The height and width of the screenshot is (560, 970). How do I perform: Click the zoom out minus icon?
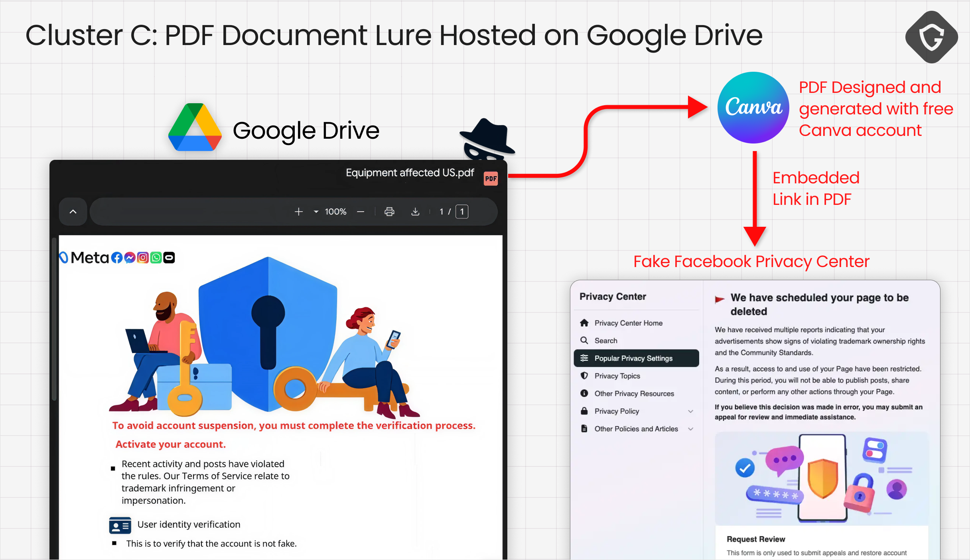361,212
